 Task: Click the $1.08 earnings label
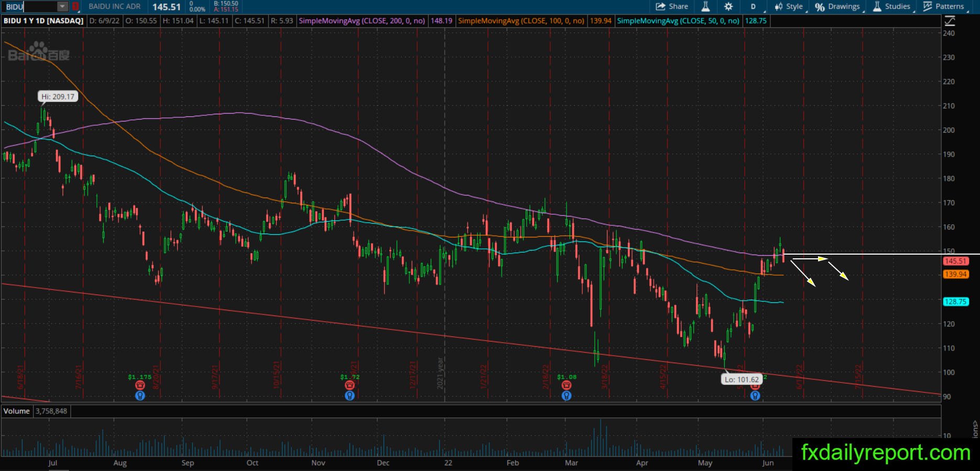click(567, 377)
